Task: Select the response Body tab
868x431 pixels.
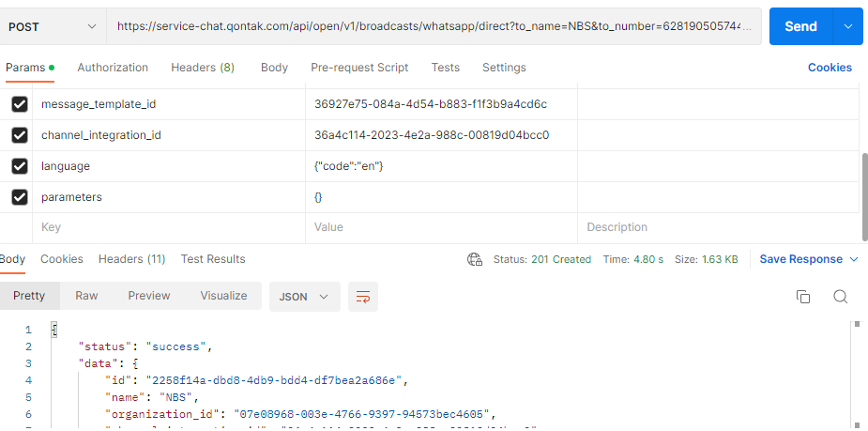Action: [12, 259]
